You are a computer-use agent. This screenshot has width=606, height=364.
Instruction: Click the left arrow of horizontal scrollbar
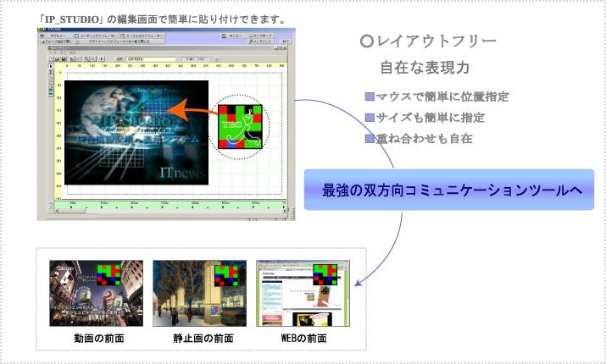point(56,211)
